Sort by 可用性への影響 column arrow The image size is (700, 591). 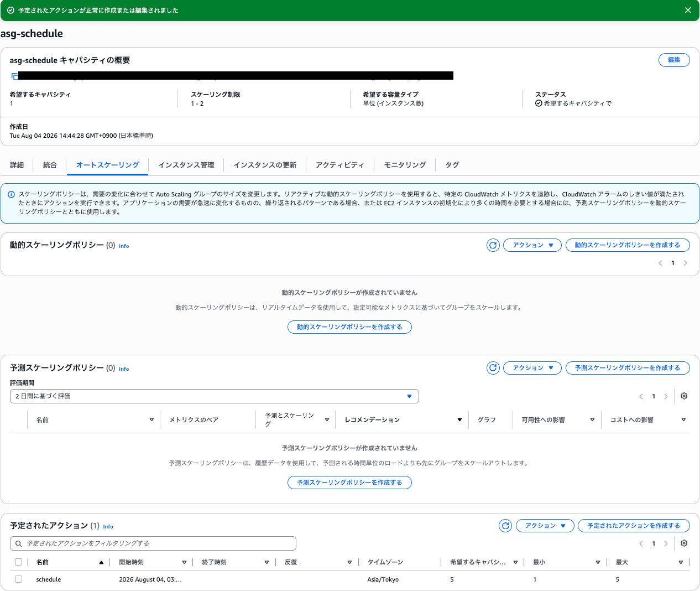click(x=592, y=420)
